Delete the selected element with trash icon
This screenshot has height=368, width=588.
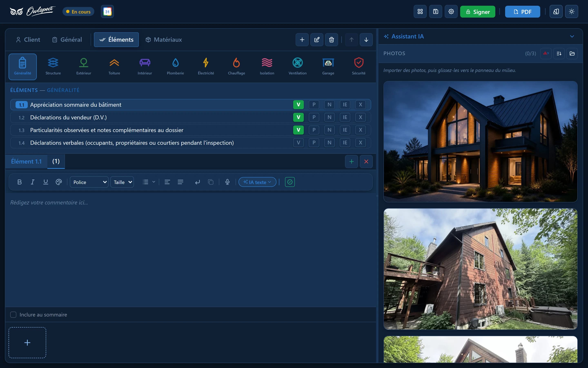tap(331, 40)
